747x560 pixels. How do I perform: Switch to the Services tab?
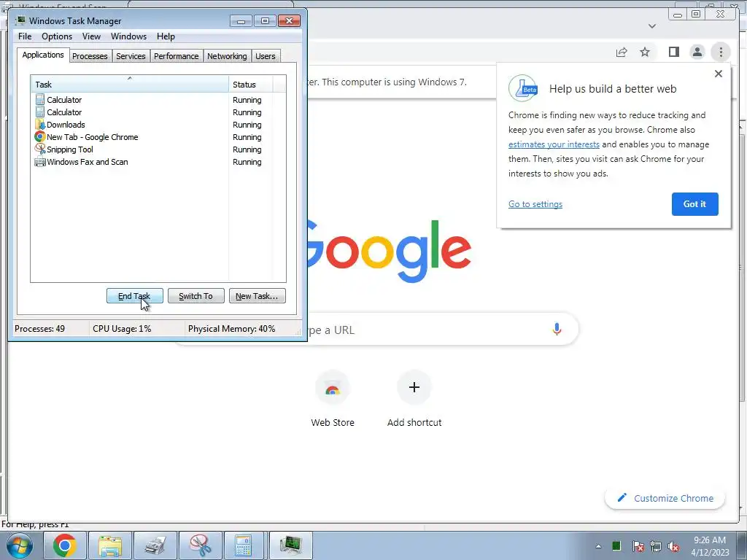click(131, 56)
